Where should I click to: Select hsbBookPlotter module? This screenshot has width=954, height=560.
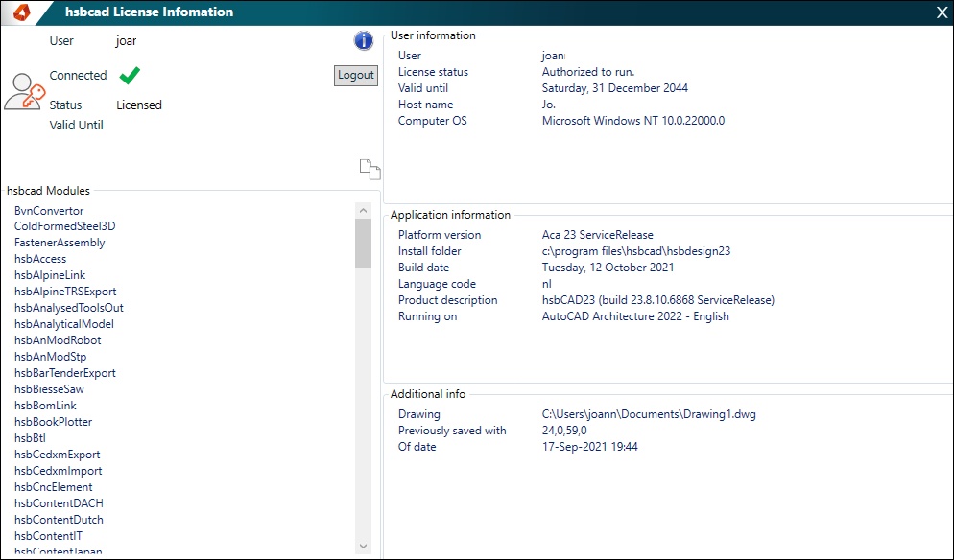[x=54, y=422]
